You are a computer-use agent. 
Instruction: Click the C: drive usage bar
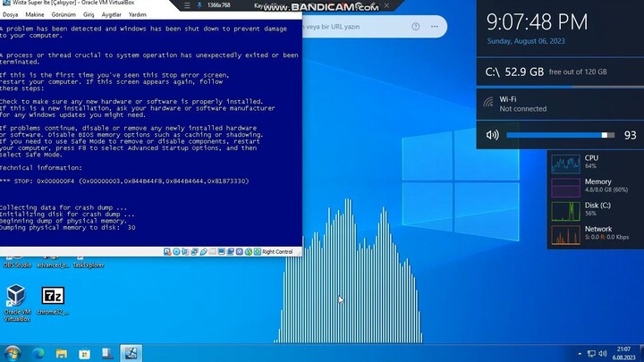point(560,87)
